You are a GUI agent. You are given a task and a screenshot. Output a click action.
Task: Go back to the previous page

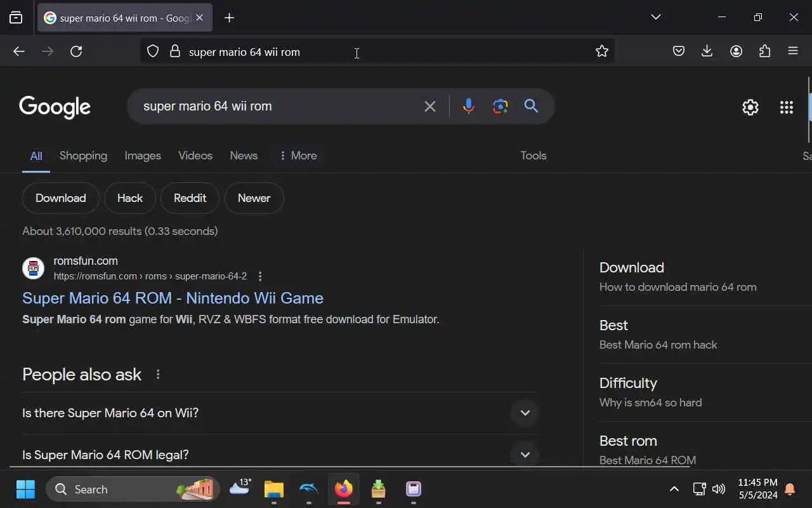pos(19,51)
